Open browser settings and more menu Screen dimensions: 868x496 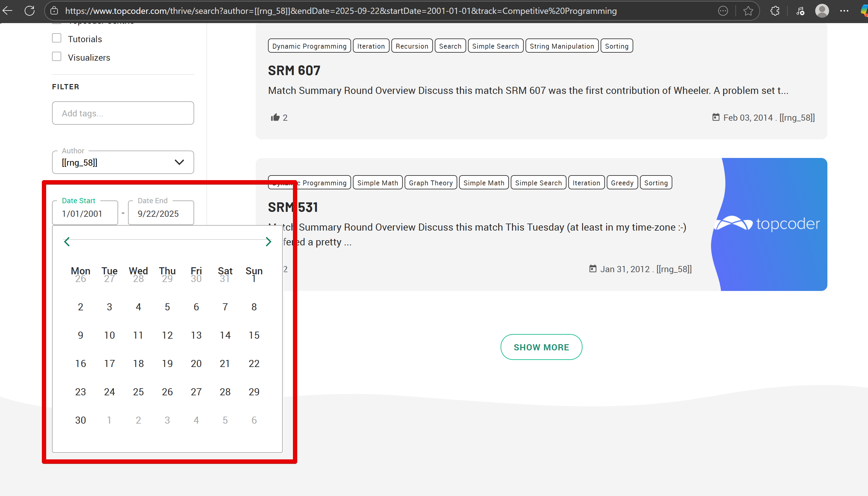pyautogui.click(x=844, y=11)
